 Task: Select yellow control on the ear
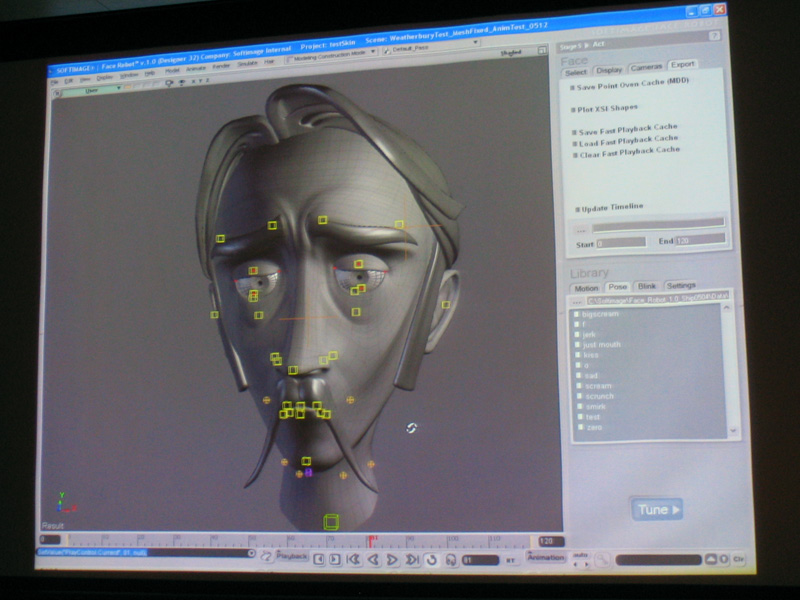pyautogui.click(x=446, y=305)
